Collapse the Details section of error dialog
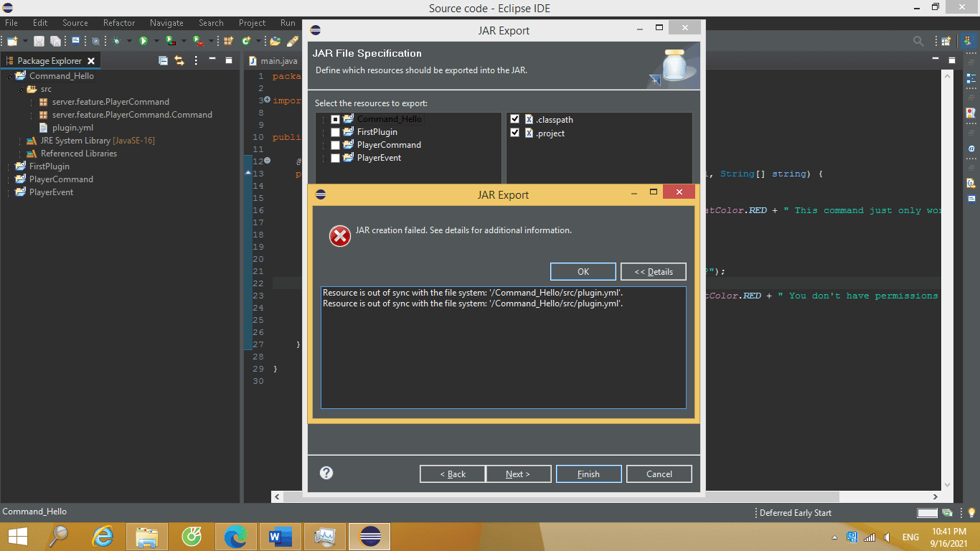980x551 pixels. tap(653, 272)
